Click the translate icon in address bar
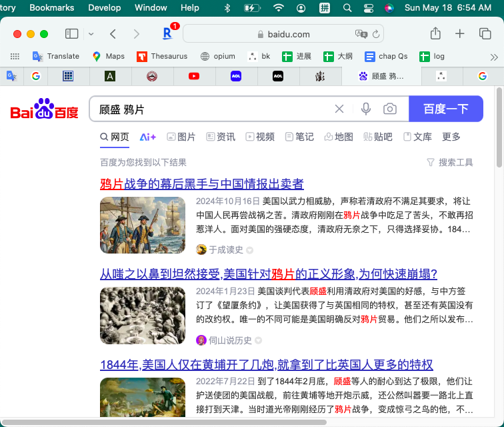504x427 pixels. [361, 34]
